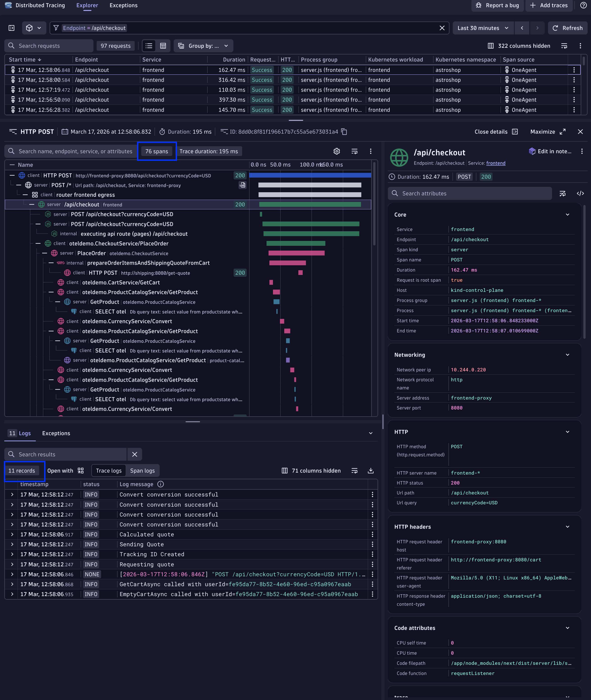Open the Exceptions top tab

pos(123,5)
